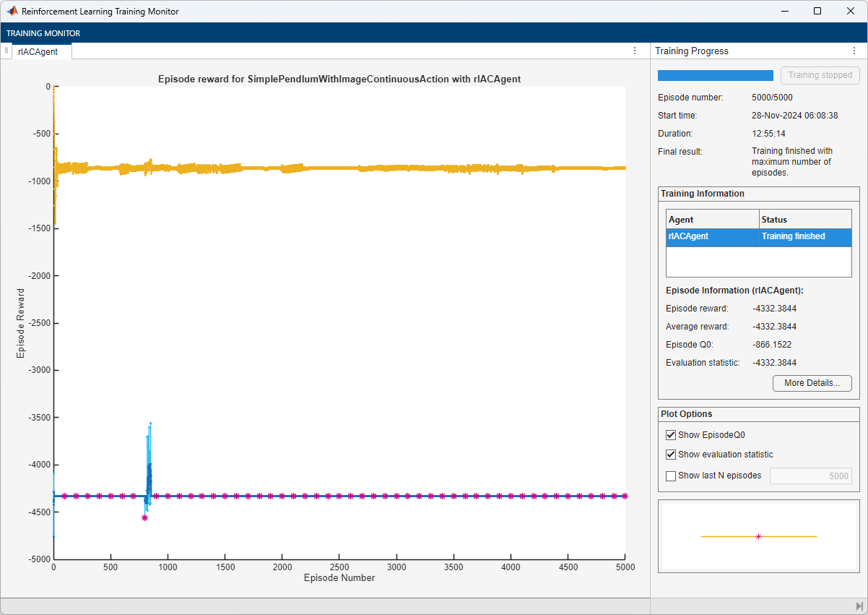
Task: Maximize the Training Monitor window
Action: (817, 12)
